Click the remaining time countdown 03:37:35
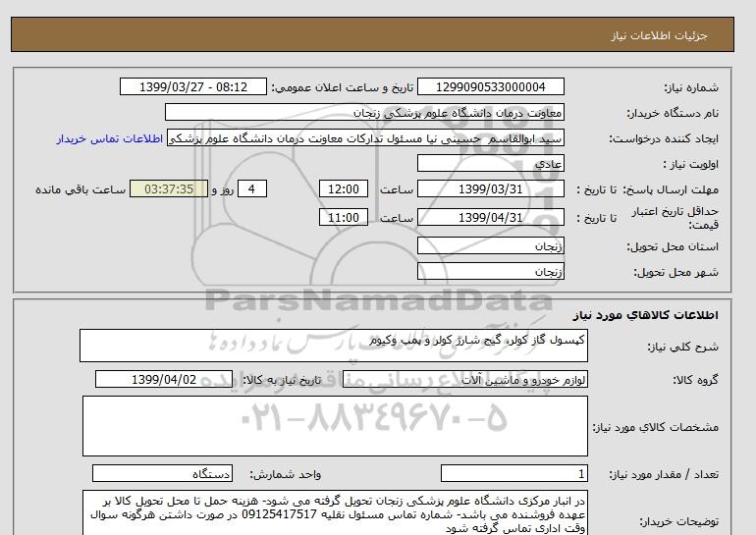The width and height of the screenshot is (756, 535). pos(169,188)
